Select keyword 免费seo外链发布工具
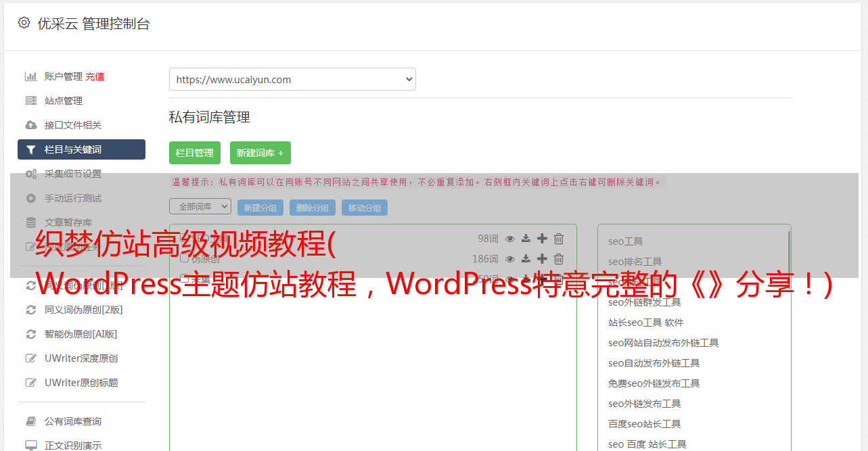This screenshot has height=451, width=868. click(x=654, y=383)
